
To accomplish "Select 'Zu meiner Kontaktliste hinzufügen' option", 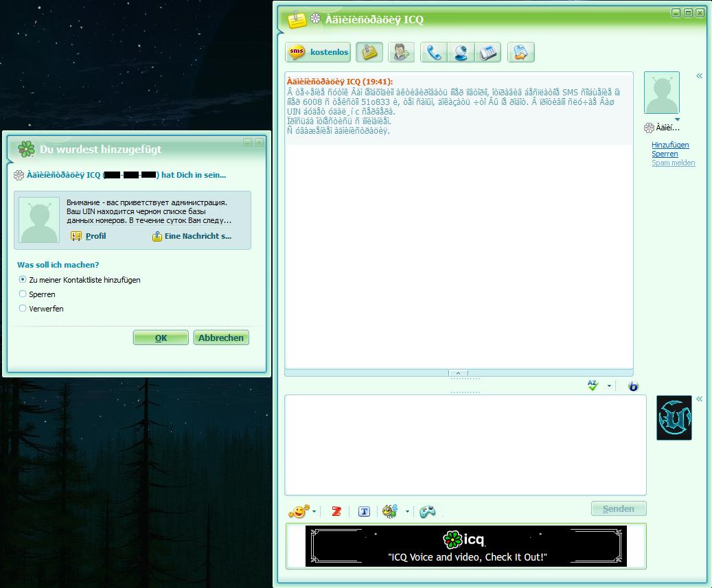I will 23,280.
